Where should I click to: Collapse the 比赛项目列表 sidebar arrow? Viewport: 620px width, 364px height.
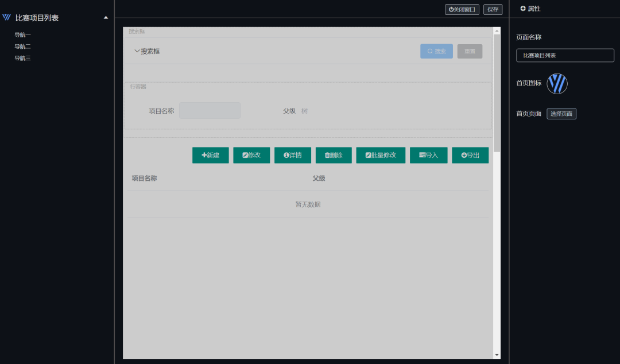click(x=106, y=18)
